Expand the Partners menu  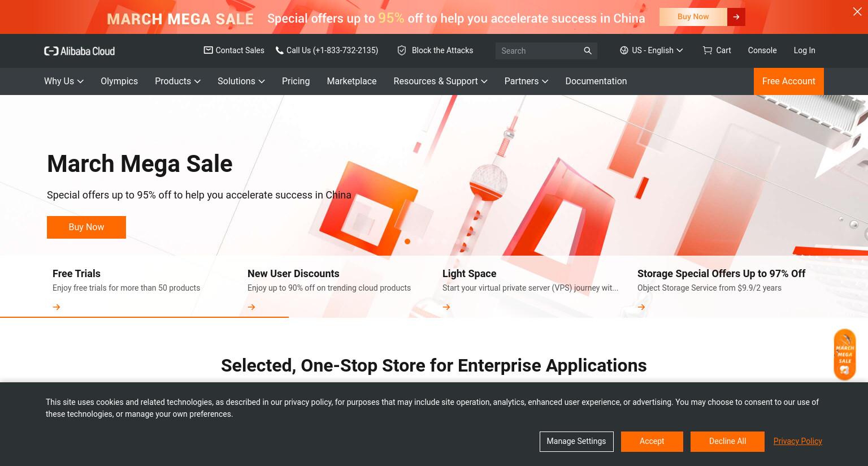click(526, 81)
